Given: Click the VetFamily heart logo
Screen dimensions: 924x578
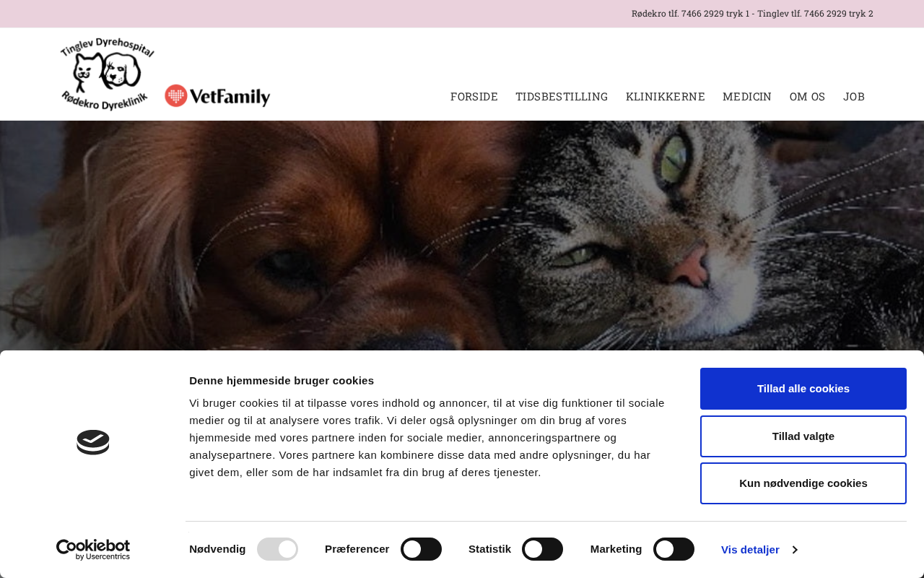Looking at the screenshot, I should (x=217, y=95).
